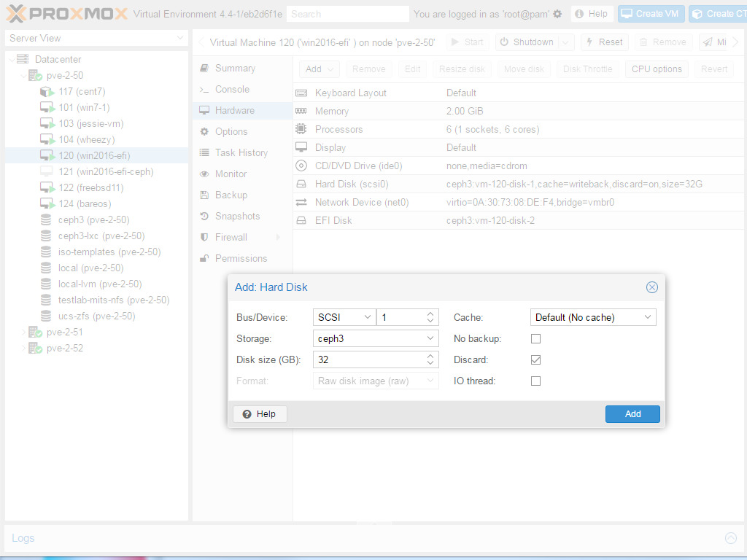Screen dimensions: 747x560
Task: Click the dialog Help button
Action: (260, 414)
